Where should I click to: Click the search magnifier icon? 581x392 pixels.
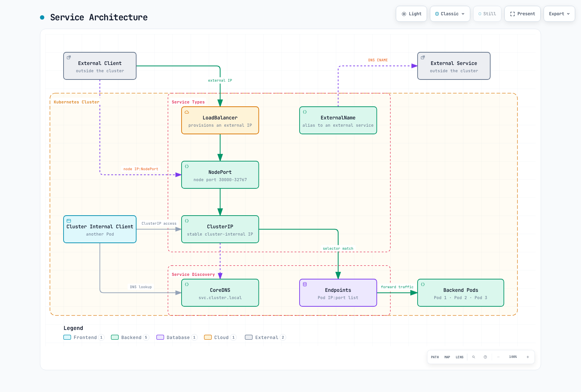click(474, 357)
